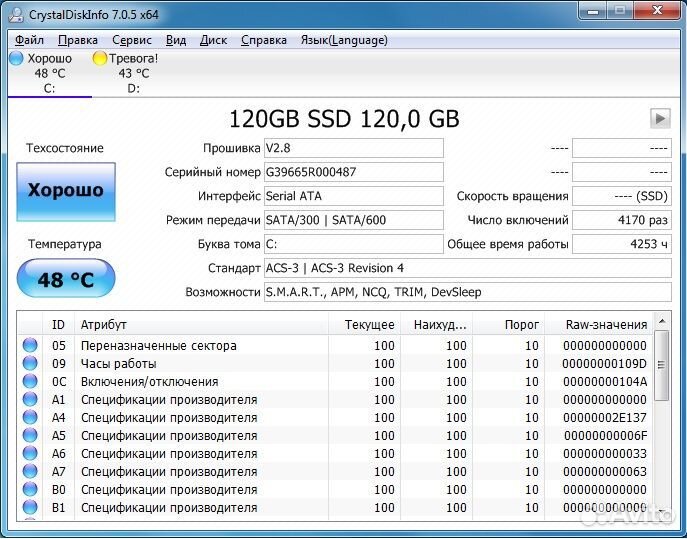Click the CrystalDiskInfo title bar app icon
Image resolution: width=687 pixels, height=539 pixels.
(17, 15)
